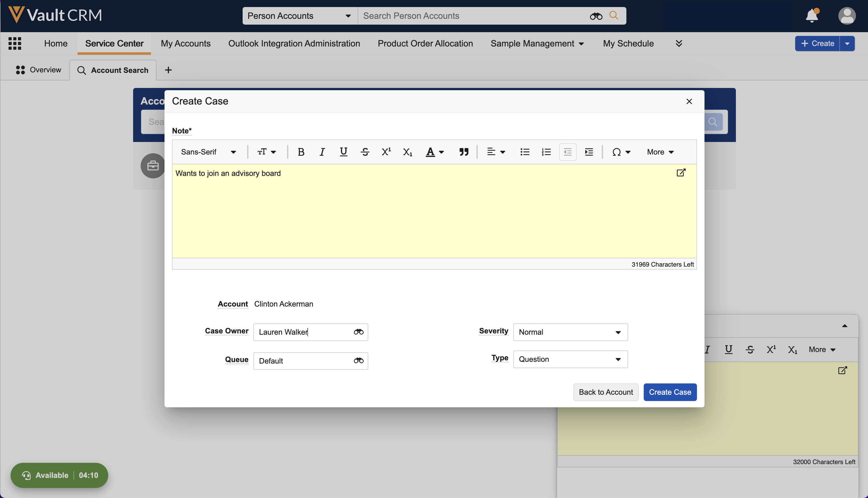Open the Severity dropdown
The height and width of the screenshot is (498, 868).
coord(570,332)
